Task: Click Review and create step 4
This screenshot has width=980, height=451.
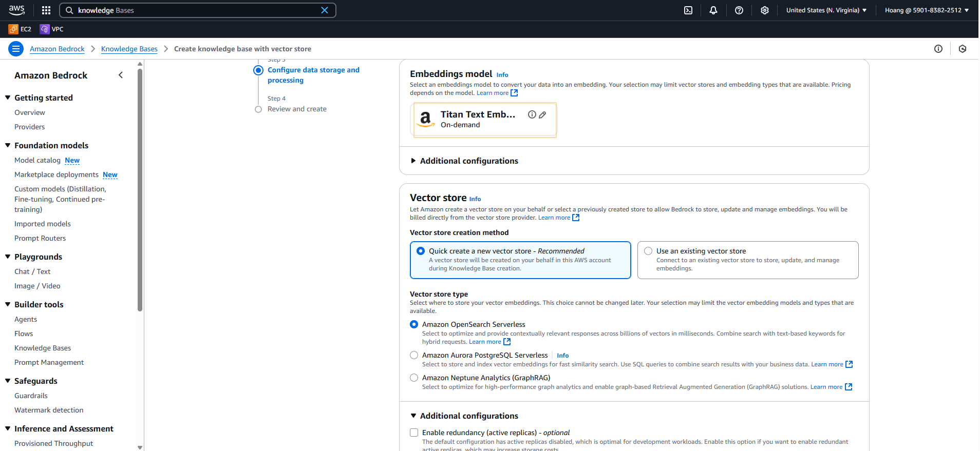Action: coord(297,109)
